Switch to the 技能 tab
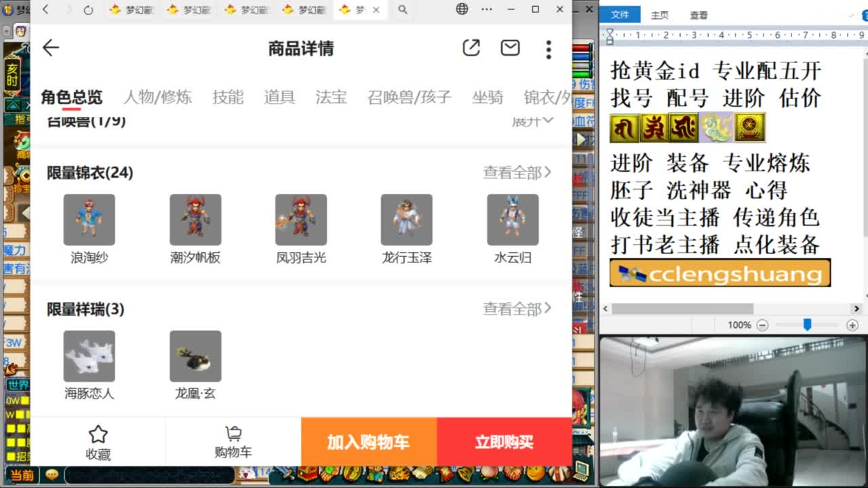Image resolution: width=868 pixels, height=488 pixels. tap(228, 97)
